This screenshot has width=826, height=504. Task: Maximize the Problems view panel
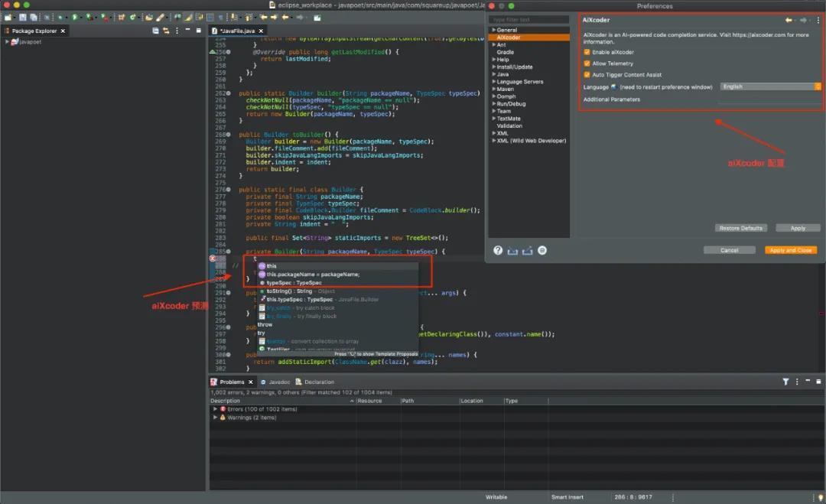click(818, 382)
